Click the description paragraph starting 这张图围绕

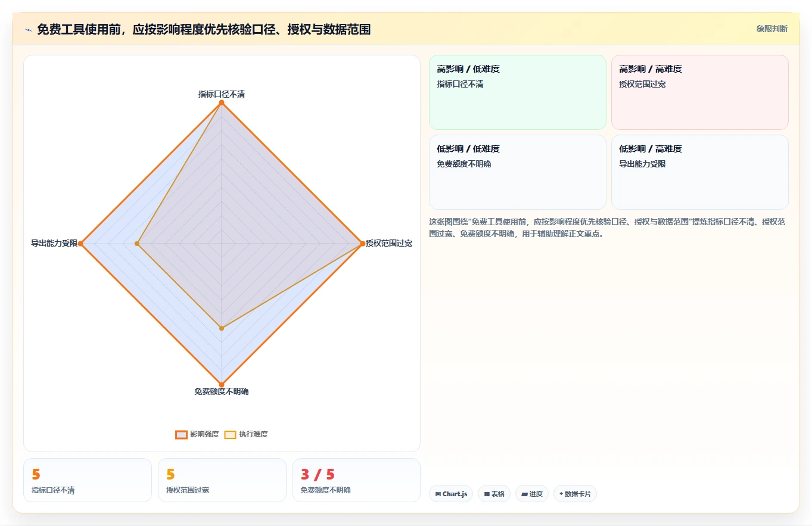click(607, 228)
